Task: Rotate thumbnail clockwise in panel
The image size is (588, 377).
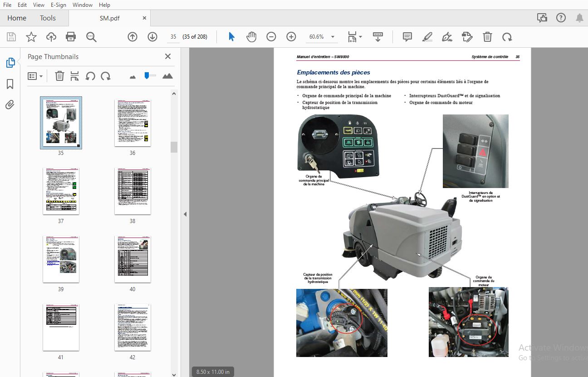Action: (x=106, y=76)
